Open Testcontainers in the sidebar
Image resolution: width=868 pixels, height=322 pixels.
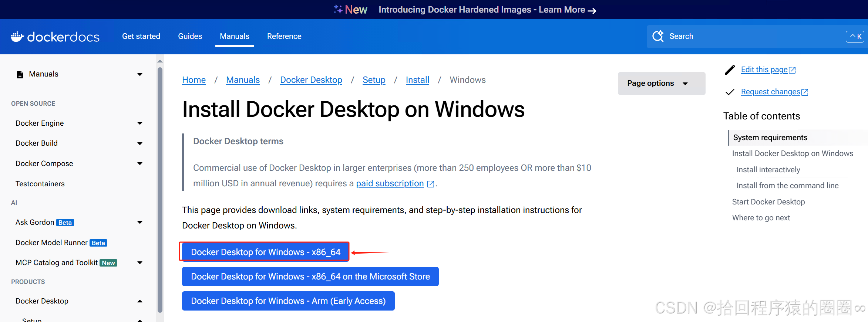pos(40,184)
